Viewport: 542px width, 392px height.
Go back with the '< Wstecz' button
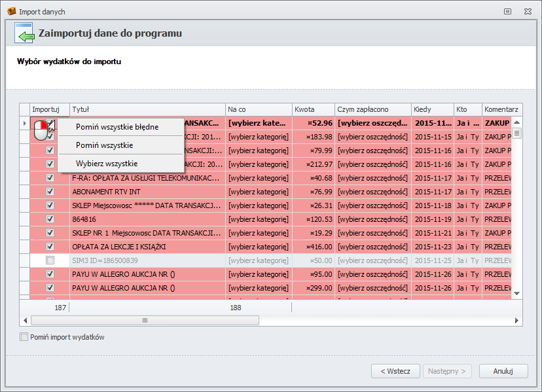[x=395, y=371]
